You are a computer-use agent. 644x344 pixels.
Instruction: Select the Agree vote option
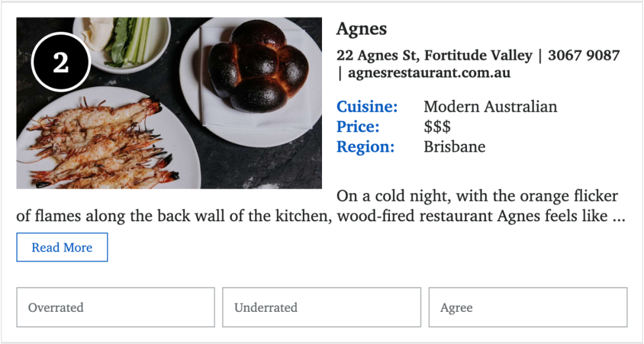point(528,307)
